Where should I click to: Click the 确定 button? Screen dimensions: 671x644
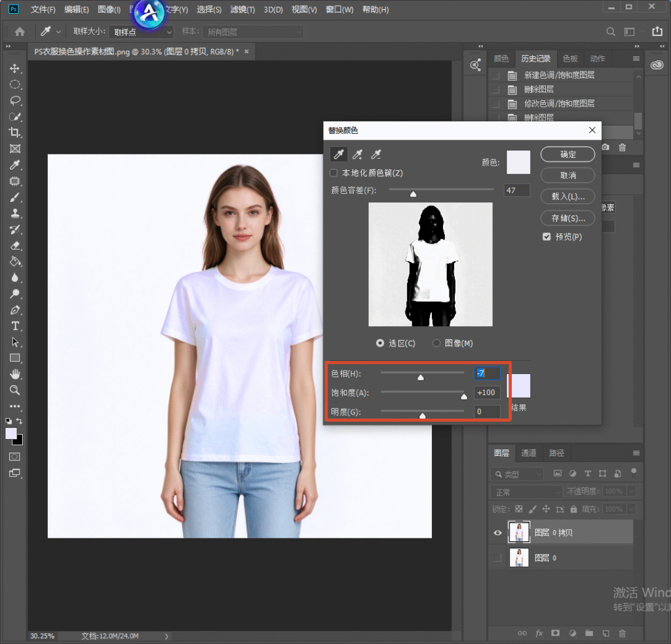pos(568,155)
